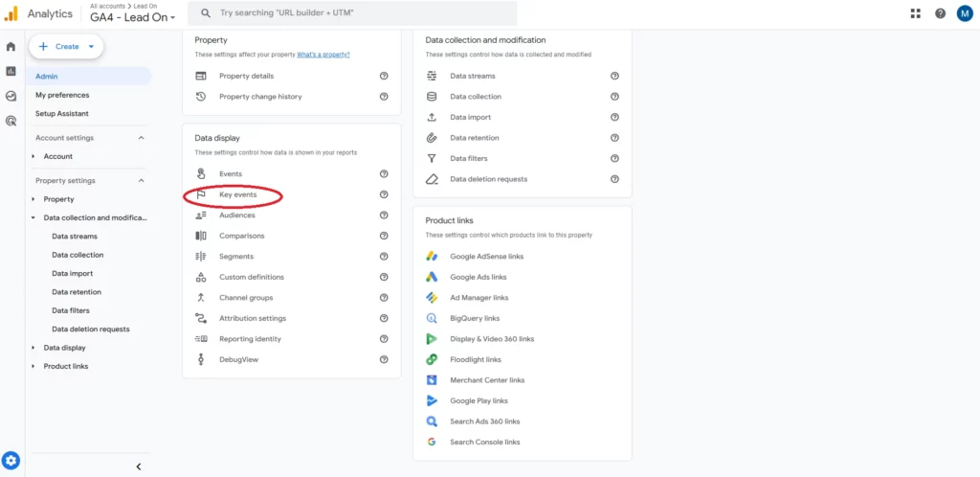The image size is (980, 477).
Task: Open Ad Manager links
Action: pos(479,298)
